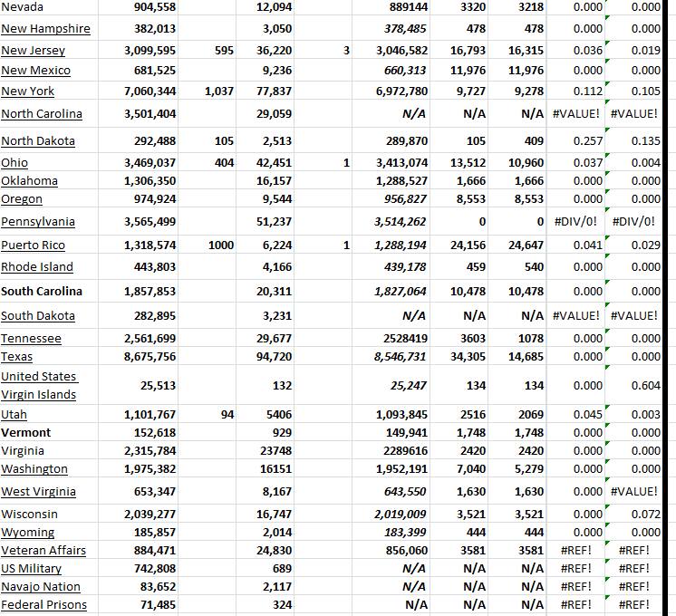Select the South Carolina label cell

(42, 292)
